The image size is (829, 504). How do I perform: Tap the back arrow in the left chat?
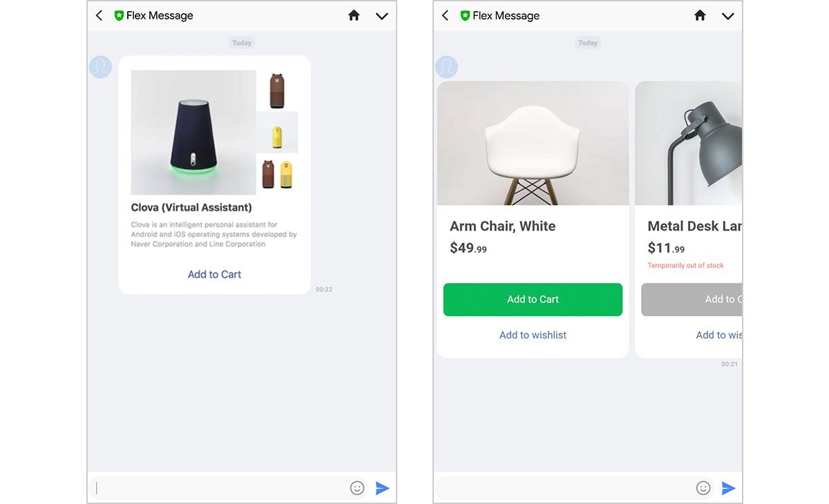99,15
